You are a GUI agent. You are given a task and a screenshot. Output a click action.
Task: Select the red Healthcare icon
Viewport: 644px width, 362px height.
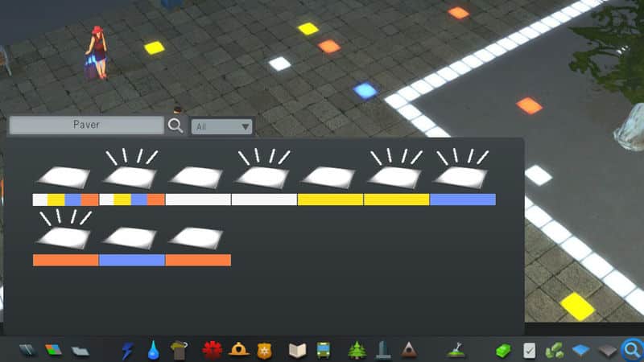coord(212,350)
